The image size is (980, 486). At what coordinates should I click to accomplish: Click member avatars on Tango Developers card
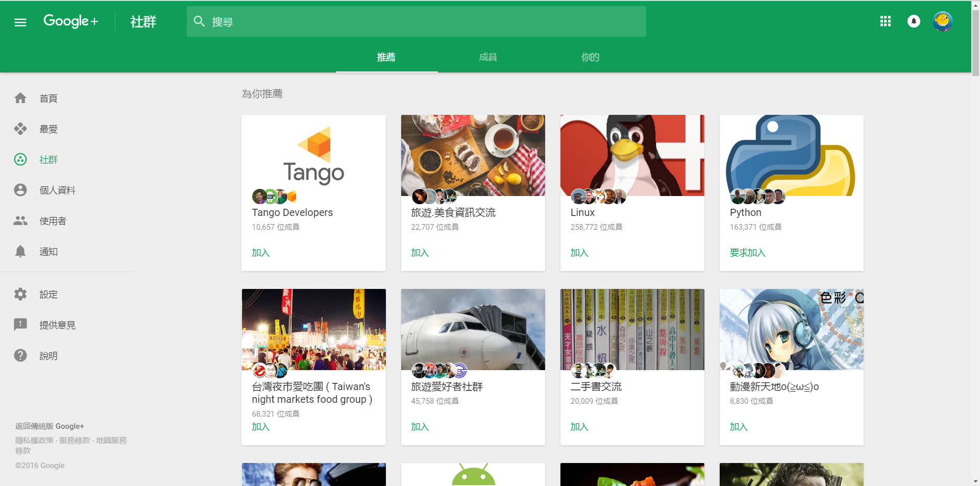click(274, 196)
